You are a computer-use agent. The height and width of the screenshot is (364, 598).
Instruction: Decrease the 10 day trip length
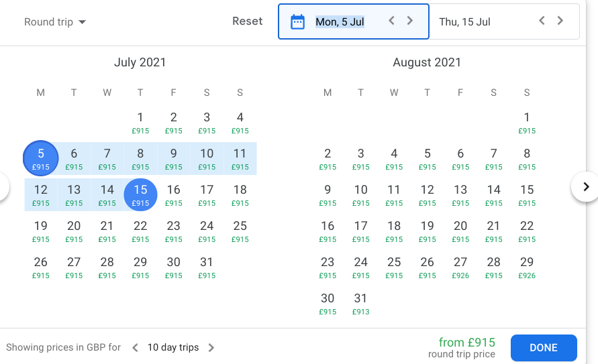pos(135,347)
